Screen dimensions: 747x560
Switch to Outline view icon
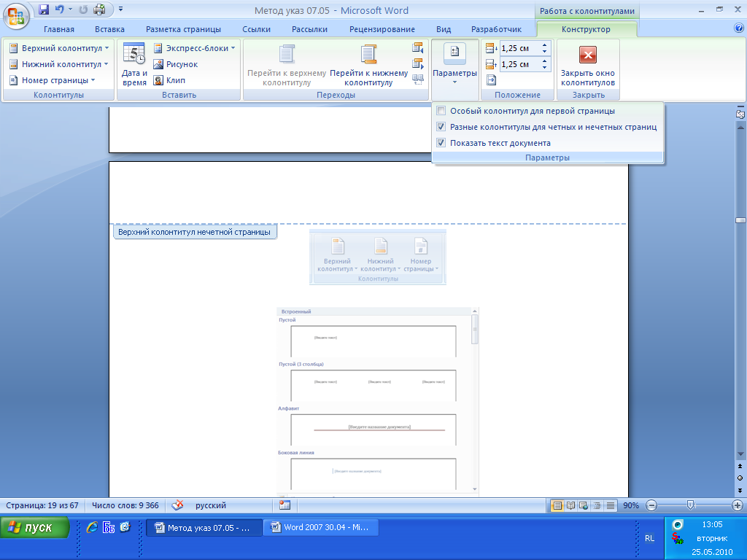tap(597, 506)
